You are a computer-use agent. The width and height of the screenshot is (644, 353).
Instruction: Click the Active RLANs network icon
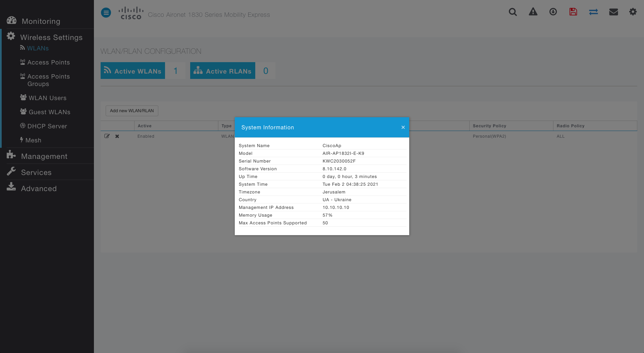(x=198, y=70)
